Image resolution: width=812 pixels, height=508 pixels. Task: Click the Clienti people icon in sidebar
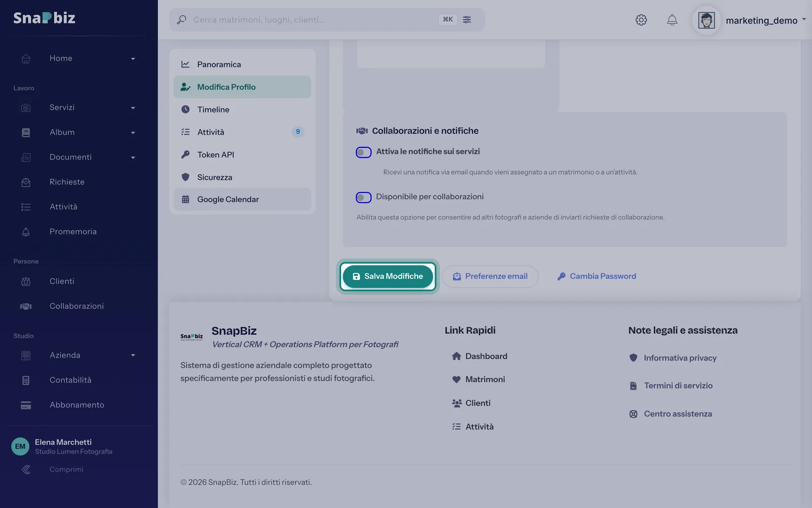[26, 281]
